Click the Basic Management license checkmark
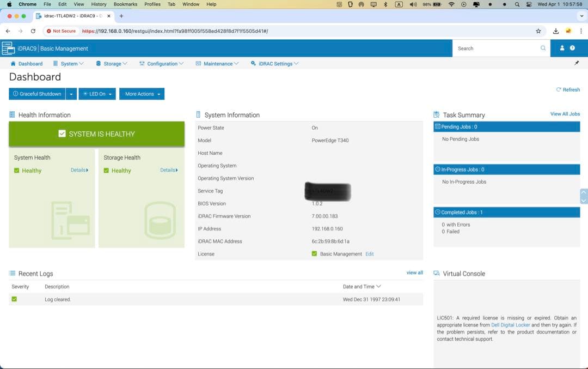Viewport: 588px width, 369px height. (314, 254)
